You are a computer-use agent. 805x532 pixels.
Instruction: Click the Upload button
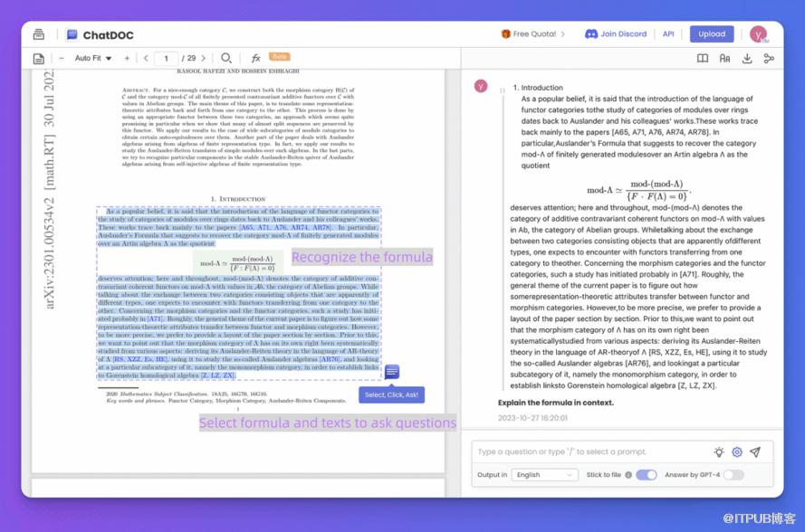[x=712, y=33]
